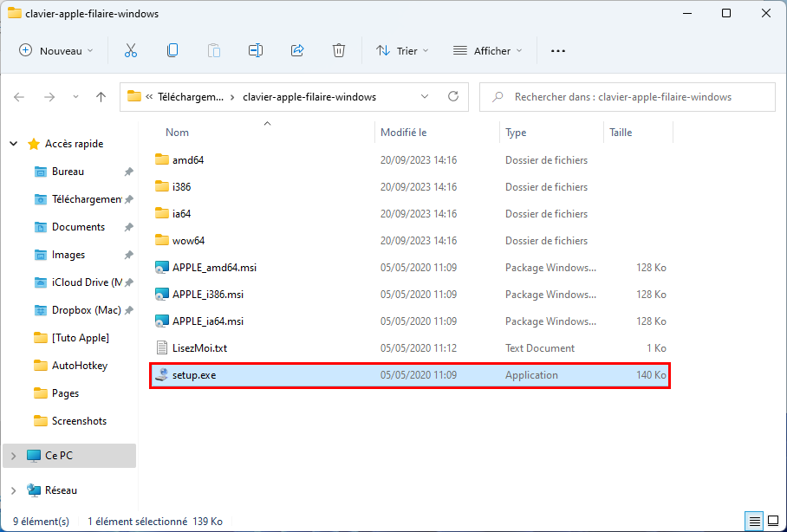Click the APPLE_amd64.msi package icon

click(x=161, y=268)
